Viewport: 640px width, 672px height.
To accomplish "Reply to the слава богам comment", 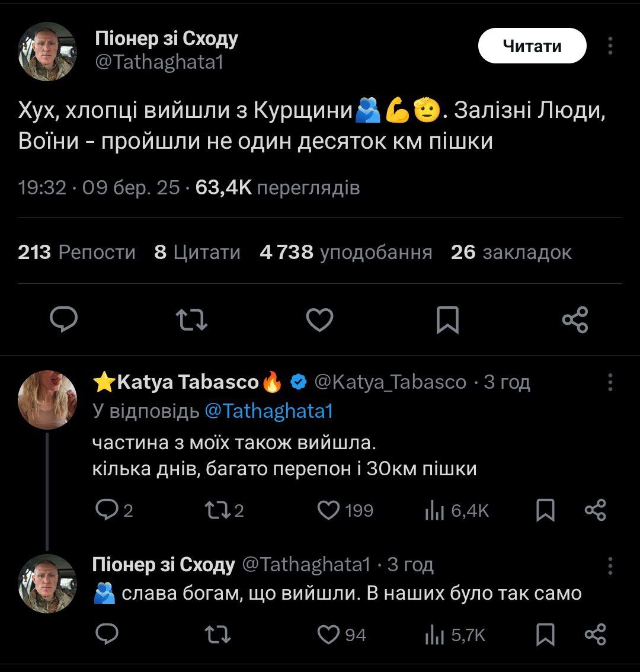I will click(x=107, y=635).
